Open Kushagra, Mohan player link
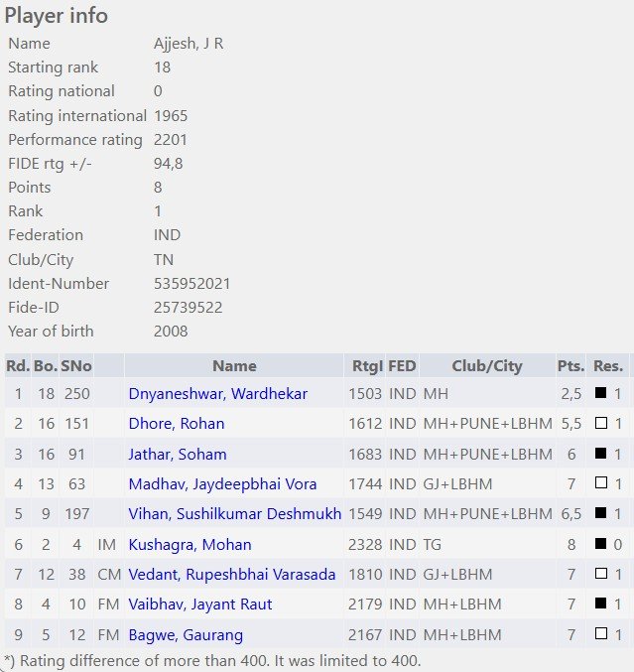 [x=190, y=544]
